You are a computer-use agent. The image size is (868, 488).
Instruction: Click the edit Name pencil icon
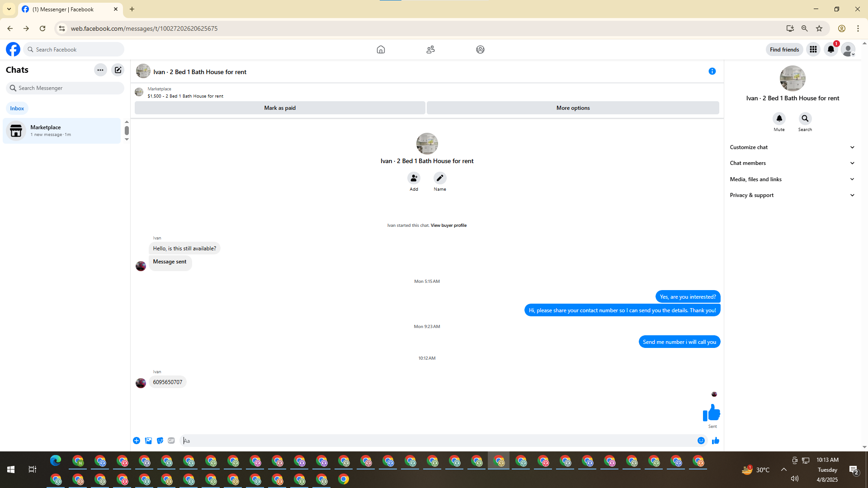tap(440, 178)
